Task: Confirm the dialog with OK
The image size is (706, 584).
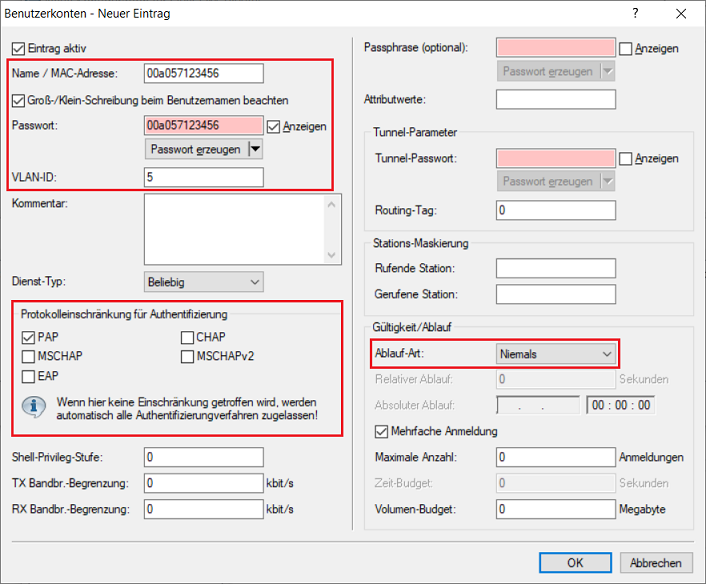Action: tap(575, 563)
